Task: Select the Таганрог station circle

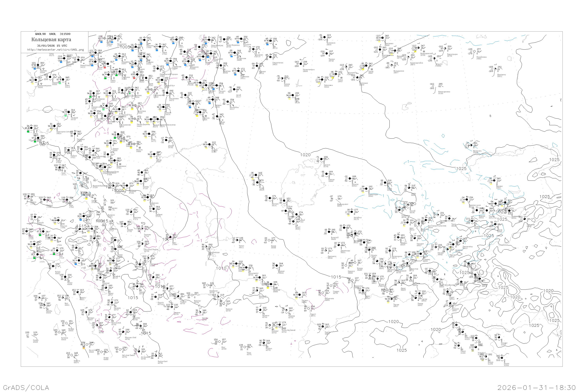Action: tap(69, 112)
